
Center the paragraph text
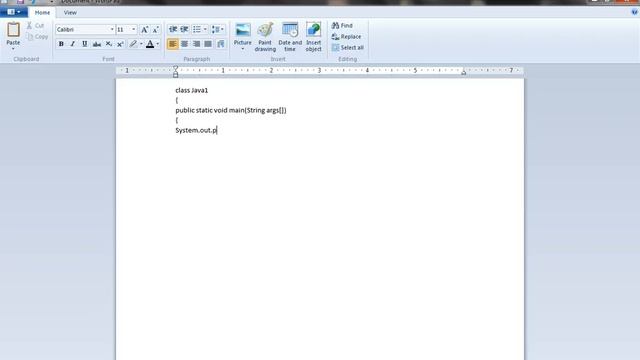184,44
